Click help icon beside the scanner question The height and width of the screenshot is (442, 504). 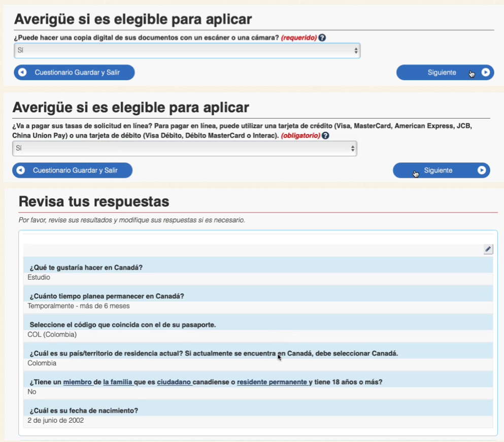[322, 38]
